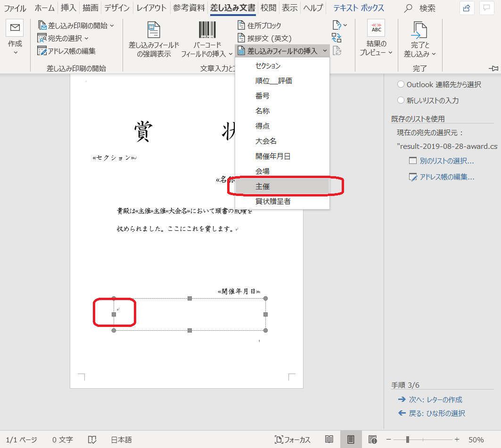Select 新しいリストの入力 radio button

[x=401, y=100]
